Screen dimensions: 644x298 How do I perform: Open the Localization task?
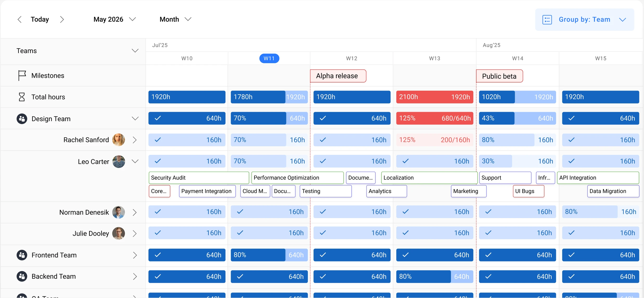click(x=429, y=178)
